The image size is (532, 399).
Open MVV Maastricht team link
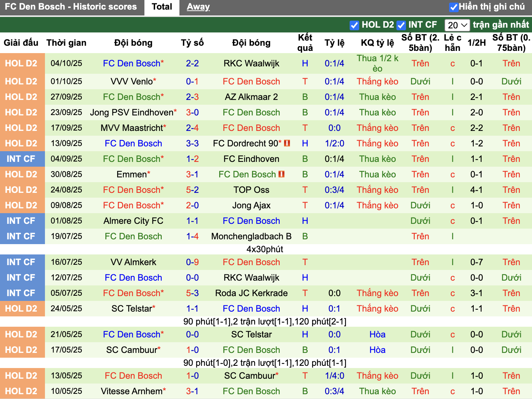pyautogui.click(x=132, y=128)
